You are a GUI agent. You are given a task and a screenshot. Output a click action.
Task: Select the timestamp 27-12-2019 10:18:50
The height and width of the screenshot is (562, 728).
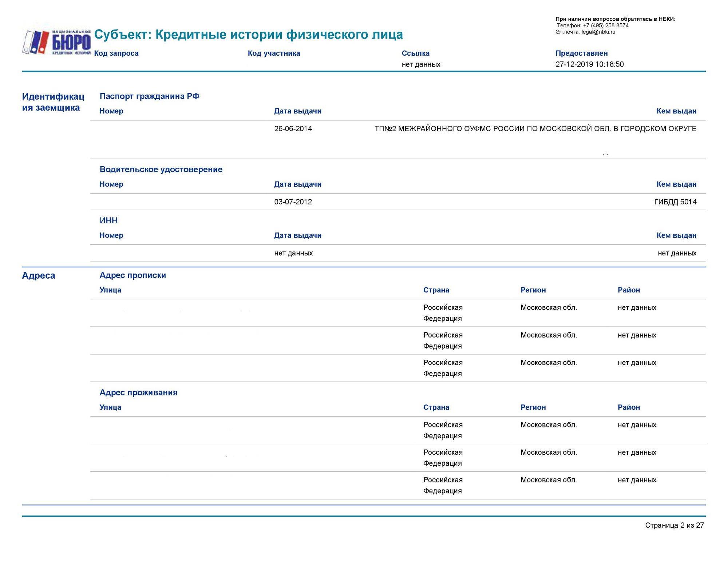click(x=590, y=64)
